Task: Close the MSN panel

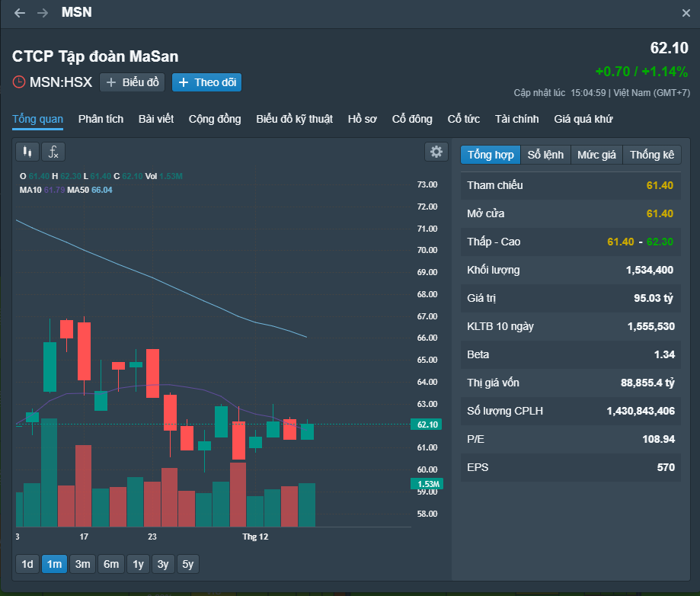Action: [686, 13]
